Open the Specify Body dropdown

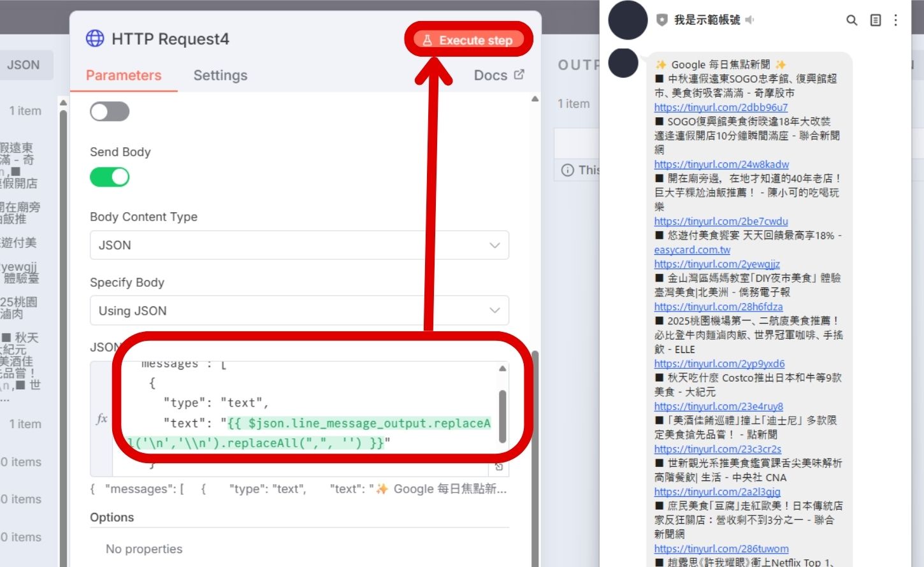pyautogui.click(x=299, y=311)
